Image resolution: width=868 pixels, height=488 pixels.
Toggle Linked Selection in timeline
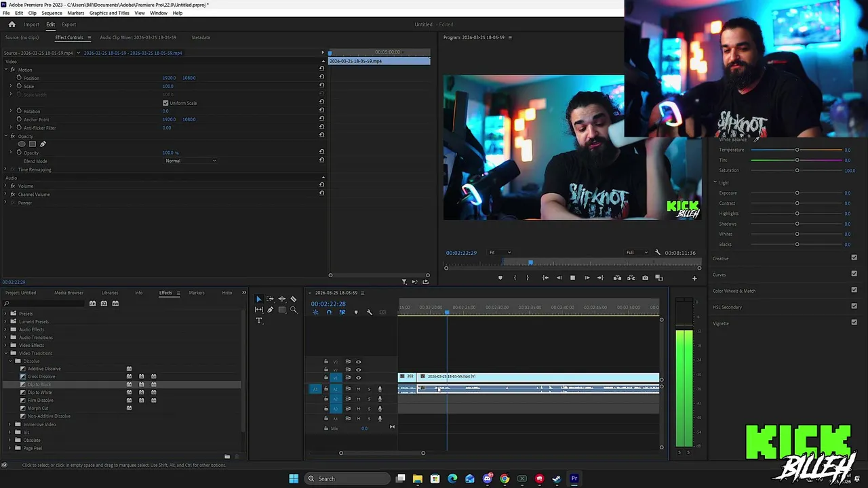coord(342,312)
